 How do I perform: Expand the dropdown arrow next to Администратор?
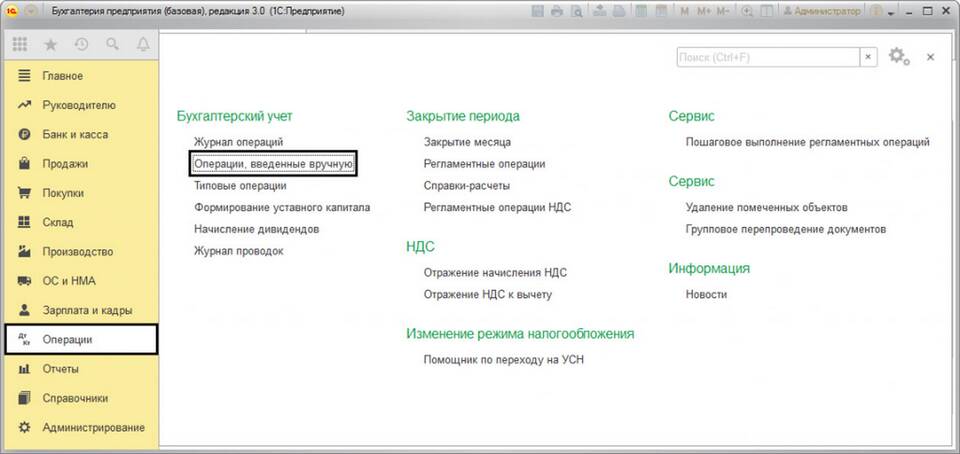tap(891, 12)
